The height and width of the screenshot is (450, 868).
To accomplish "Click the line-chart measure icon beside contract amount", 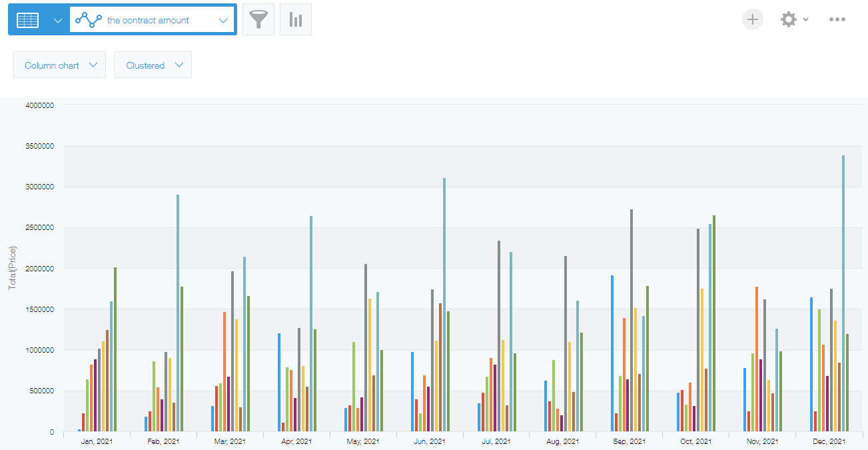I will 89,19.
